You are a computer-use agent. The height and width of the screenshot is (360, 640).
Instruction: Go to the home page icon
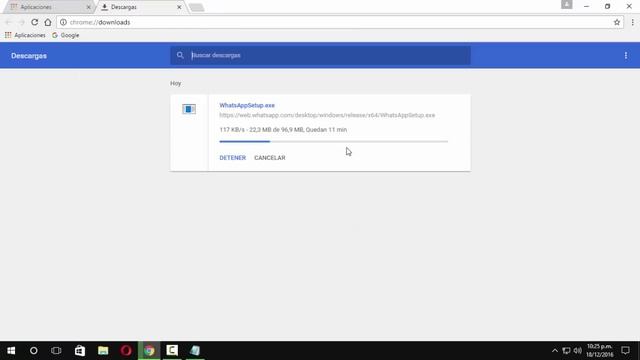click(x=48, y=22)
